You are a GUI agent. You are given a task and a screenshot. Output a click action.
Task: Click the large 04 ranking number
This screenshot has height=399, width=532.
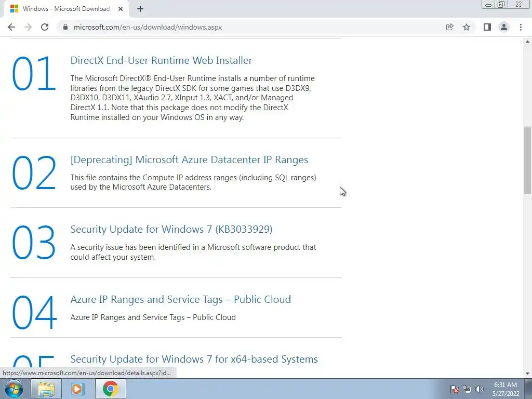point(34,312)
